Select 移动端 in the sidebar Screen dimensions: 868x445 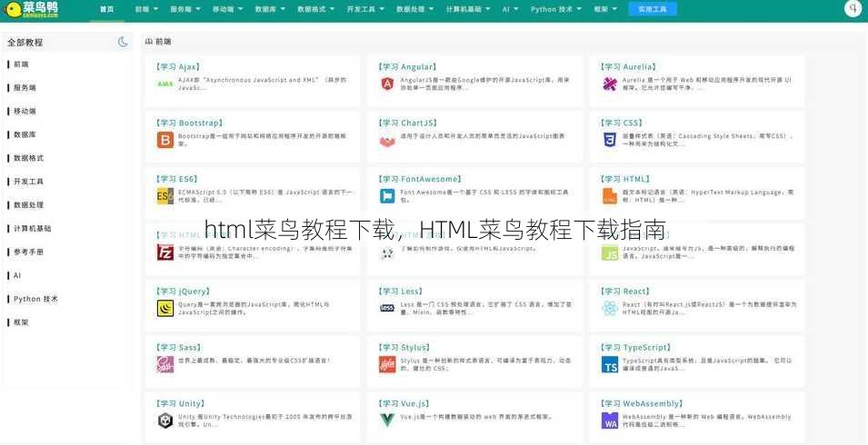pyautogui.click(x=25, y=111)
